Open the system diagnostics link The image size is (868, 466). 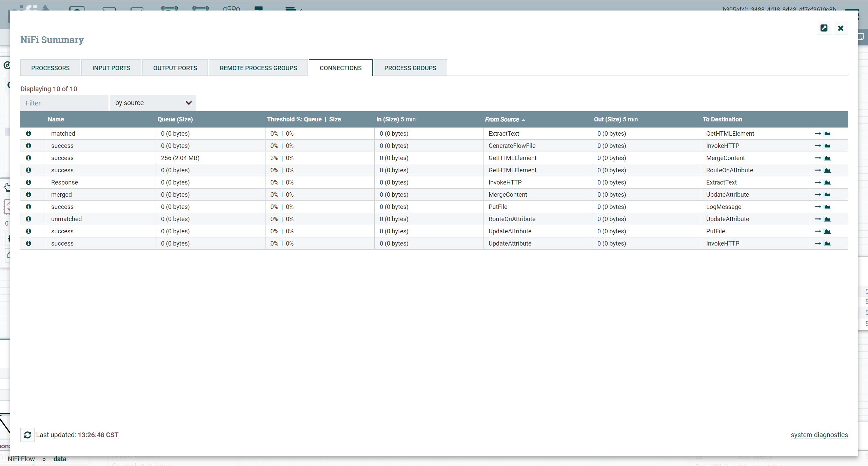coord(819,435)
